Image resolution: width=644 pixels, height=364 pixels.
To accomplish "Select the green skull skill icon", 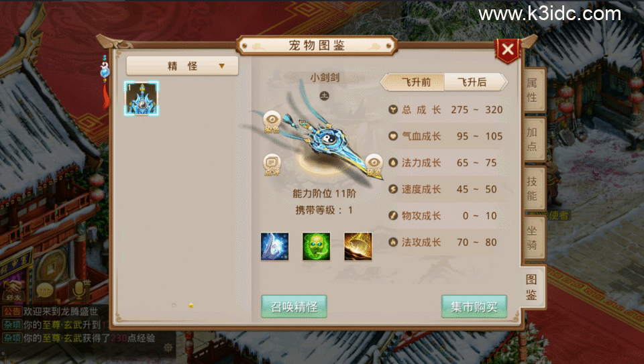I will (316, 247).
